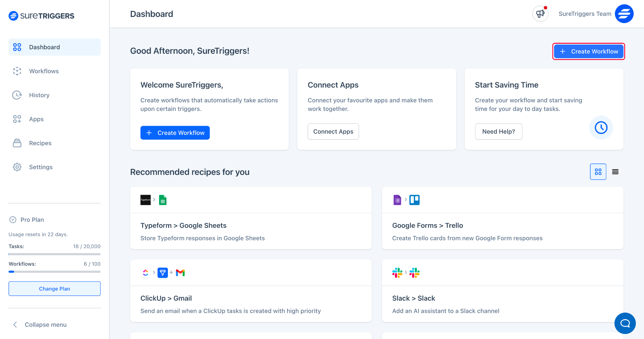Click the Workflows usage progress bar
Image resolution: width=644 pixels, height=339 pixels.
(x=54, y=271)
